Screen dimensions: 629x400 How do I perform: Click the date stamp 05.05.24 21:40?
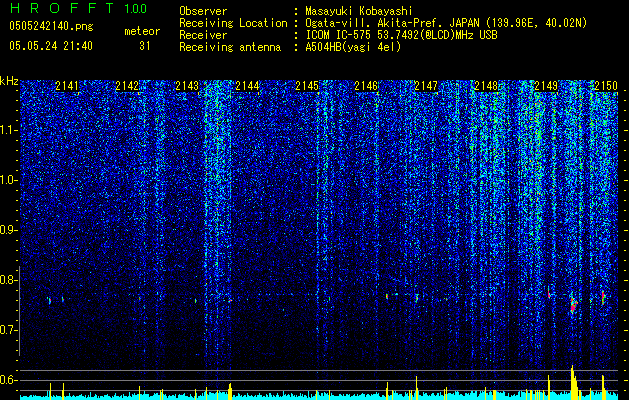tap(51, 46)
